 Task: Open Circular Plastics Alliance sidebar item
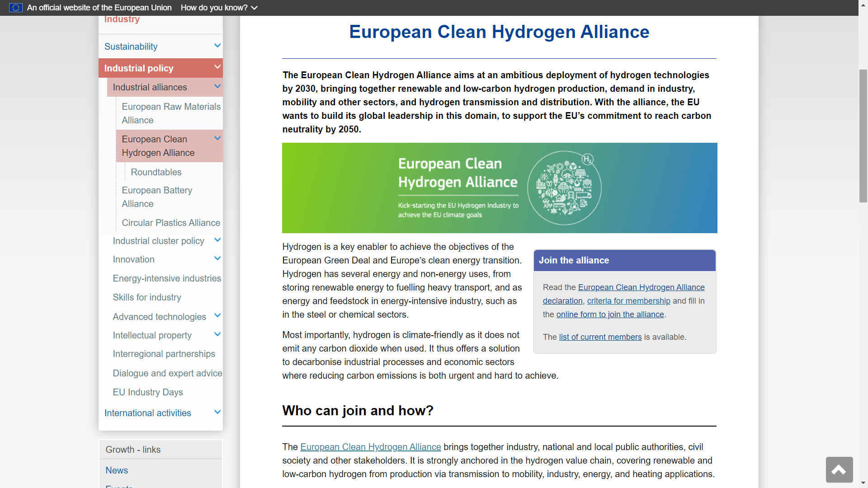click(171, 223)
